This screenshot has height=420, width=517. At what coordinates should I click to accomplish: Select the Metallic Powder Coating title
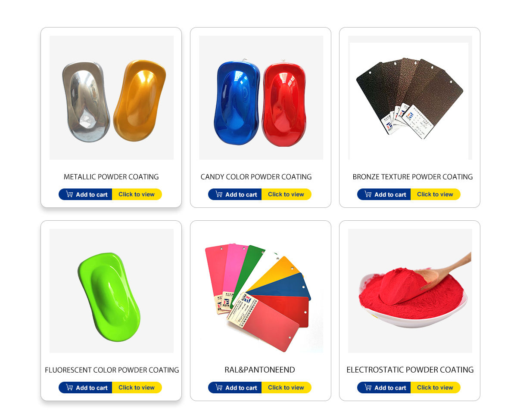click(111, 177)
